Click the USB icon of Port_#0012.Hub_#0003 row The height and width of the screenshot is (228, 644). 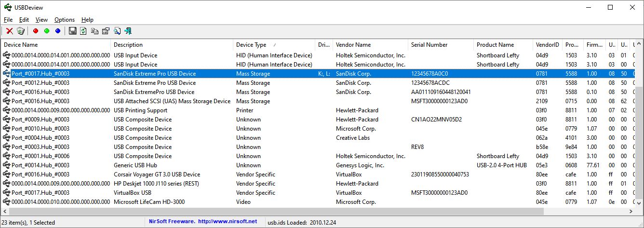tap(7, 83)
